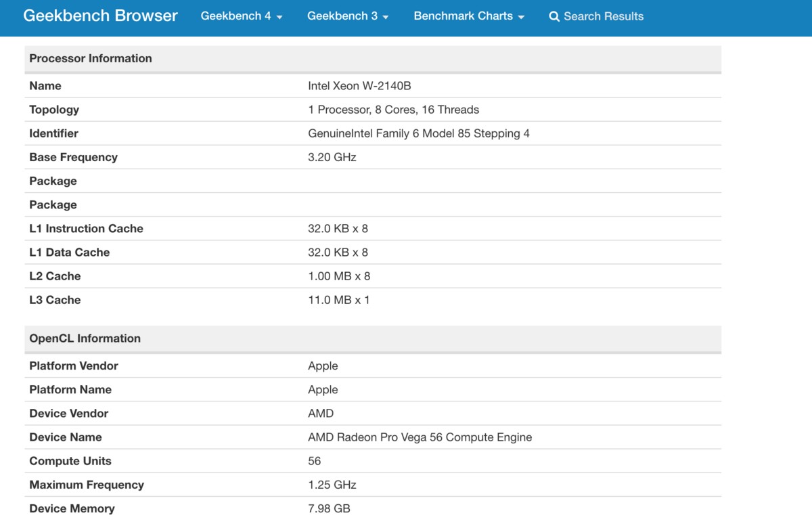Click the 'L1 Instruction Cache' row label
The image size is (812, 528).
[x=86, y=229]
